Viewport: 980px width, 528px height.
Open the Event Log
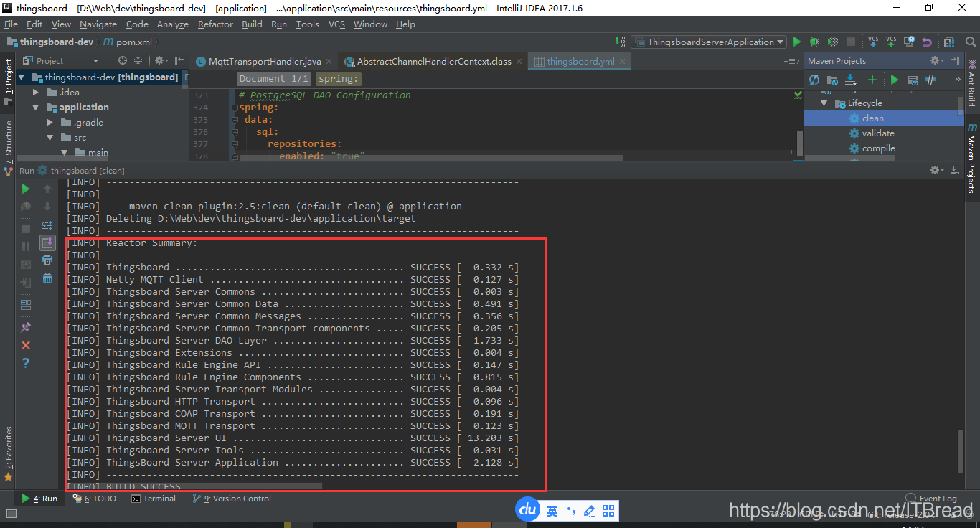point(931,499)
